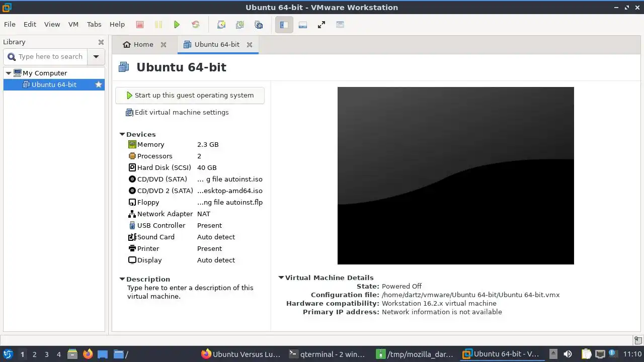Enter full screen mode via toolbar icon
The height and width of the screenshot is (362, 644).
tap(321, 25)
